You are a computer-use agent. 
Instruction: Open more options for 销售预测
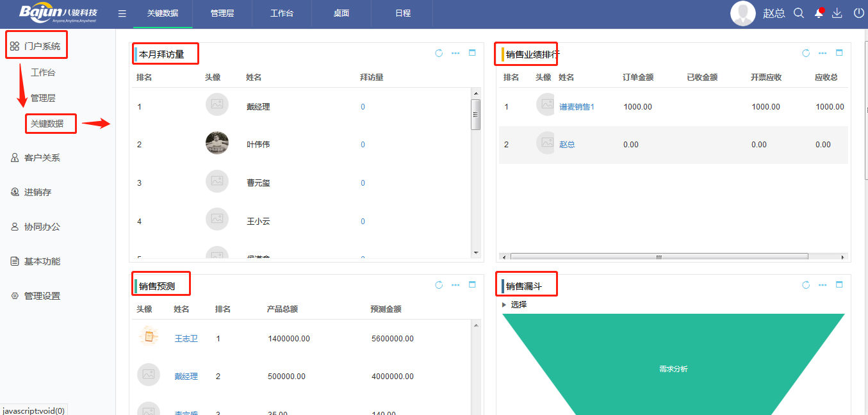455,284
